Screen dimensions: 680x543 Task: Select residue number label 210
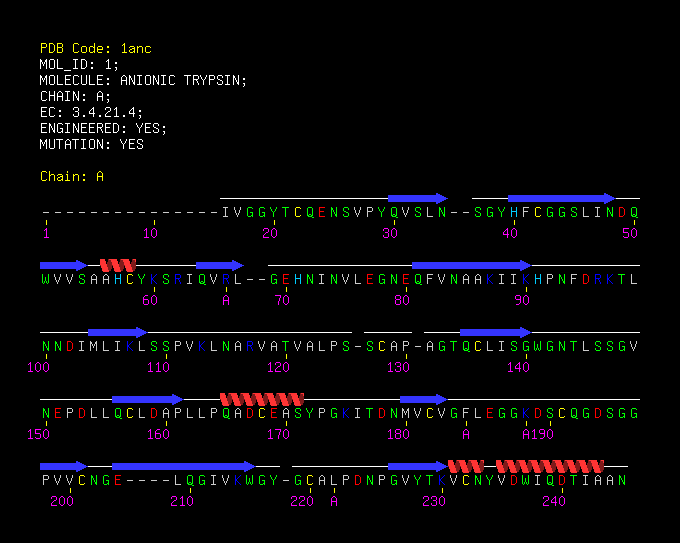click(x=182, y=501)
